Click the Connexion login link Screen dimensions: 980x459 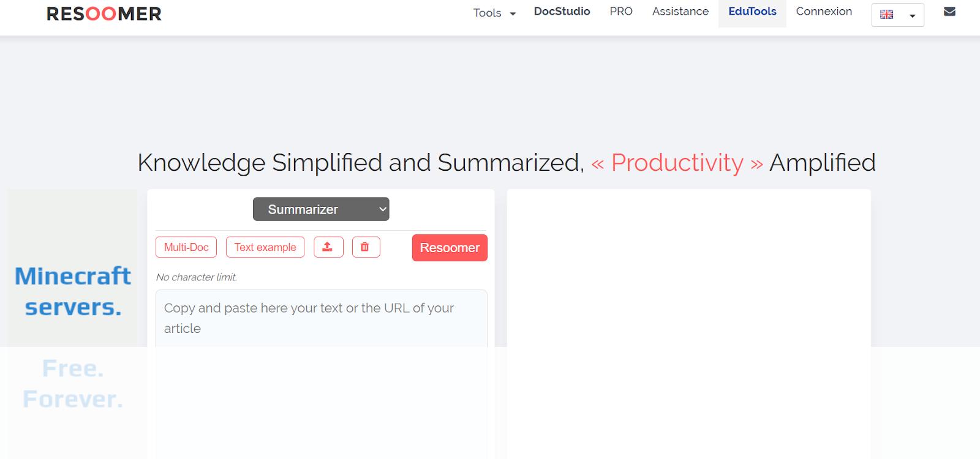(824, 12)
